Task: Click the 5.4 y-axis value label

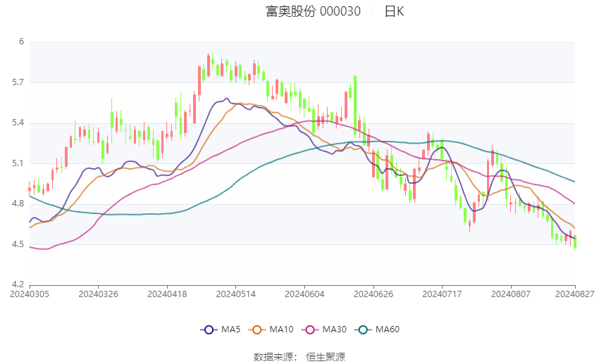Action: pyautogui.click(x=18, y=123)
